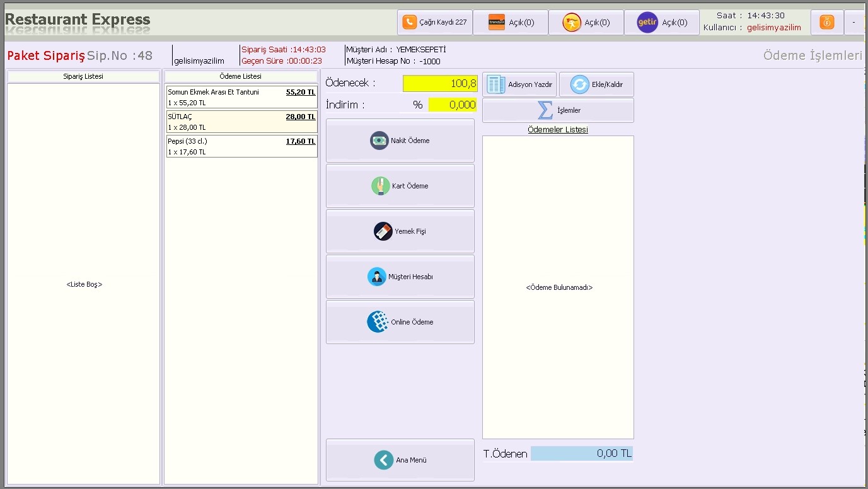Click the Ödeme Listesi header
868x489 pixels.
click(x=241, y=76)
